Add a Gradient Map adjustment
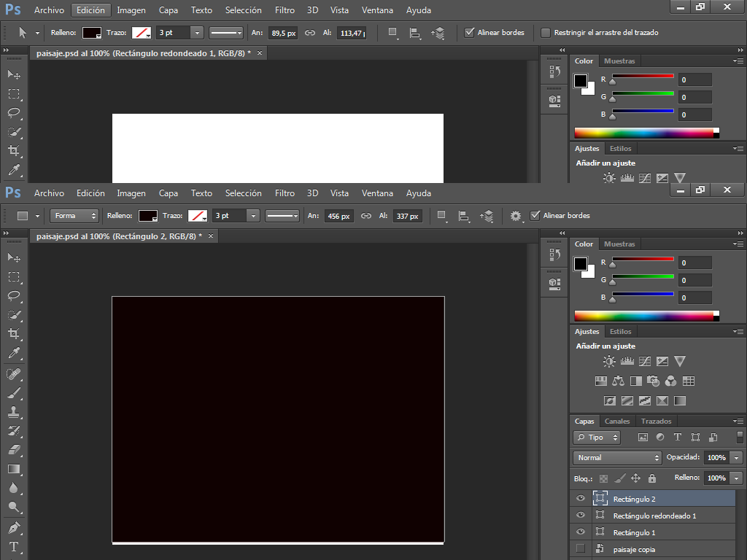 point(680,400)
